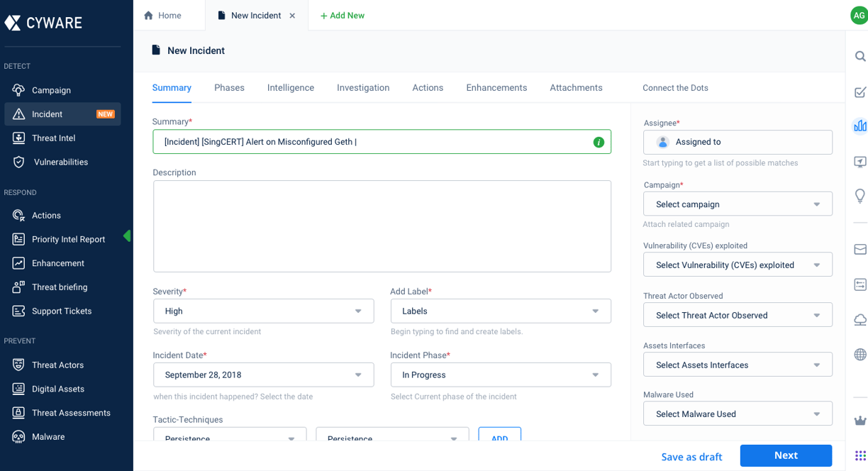Switch to the Actions tab
This screenshot has height=471, width=868.
[428, 88]
